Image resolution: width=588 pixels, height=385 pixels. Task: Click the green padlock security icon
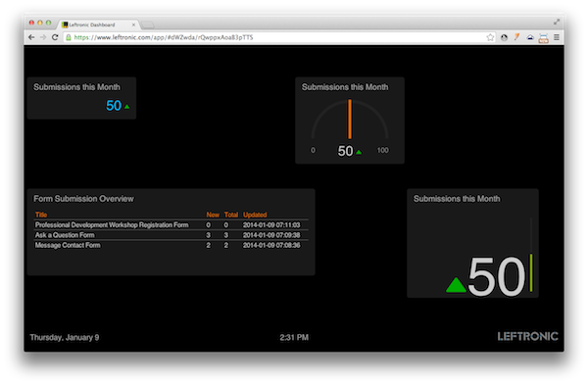click(x=69, y=37)
